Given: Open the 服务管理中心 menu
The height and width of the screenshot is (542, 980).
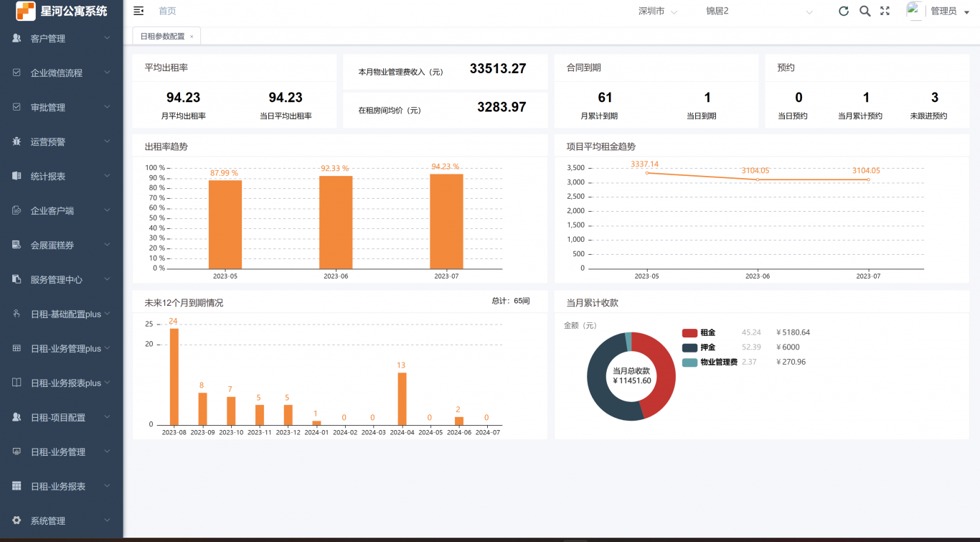Looking at the screenshot, I should [62, 279].
